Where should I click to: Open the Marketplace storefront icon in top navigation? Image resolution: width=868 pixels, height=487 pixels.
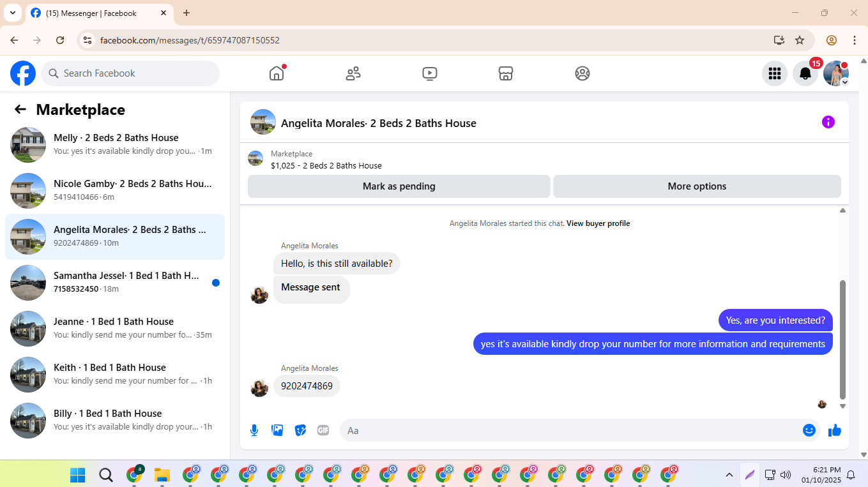click(x=506, y=73)
